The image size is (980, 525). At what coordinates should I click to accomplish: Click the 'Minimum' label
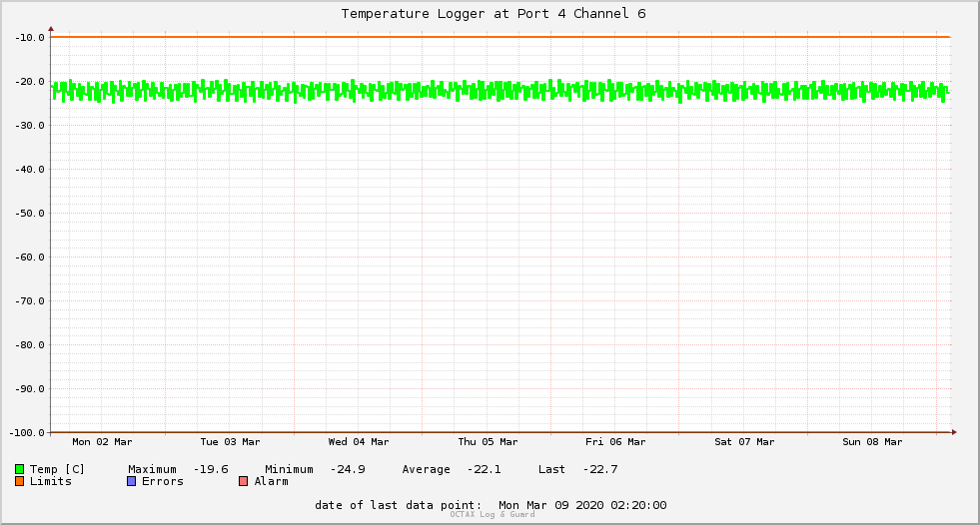[x=289, y=469]
